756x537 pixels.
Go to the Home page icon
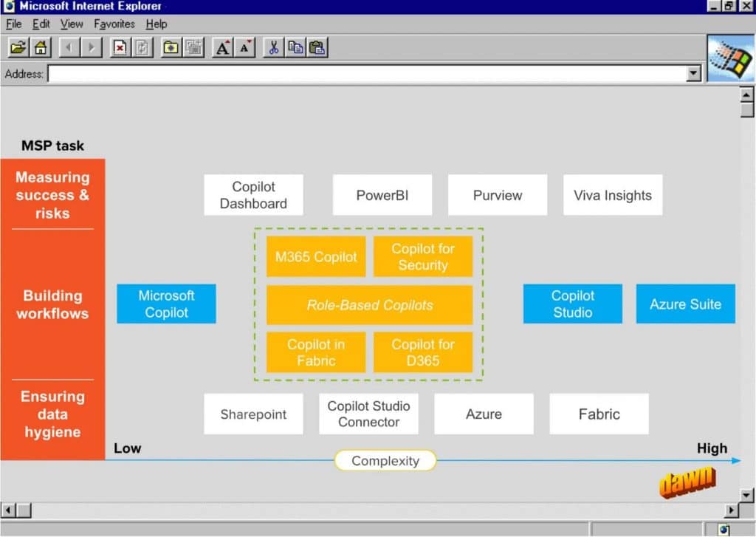pos(41,48)
